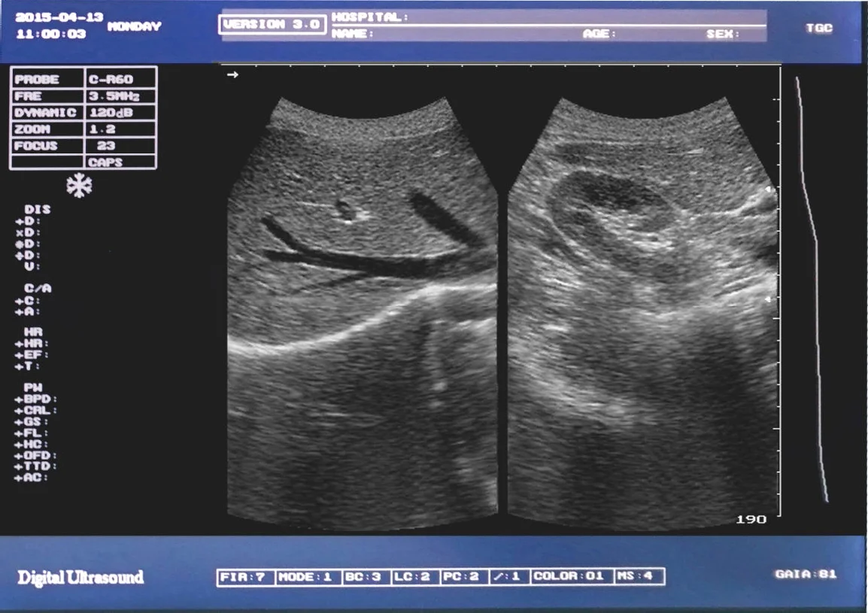Click the GAIA:81 gain readout
The image size is (868, 613).
(x=806, y=574)
